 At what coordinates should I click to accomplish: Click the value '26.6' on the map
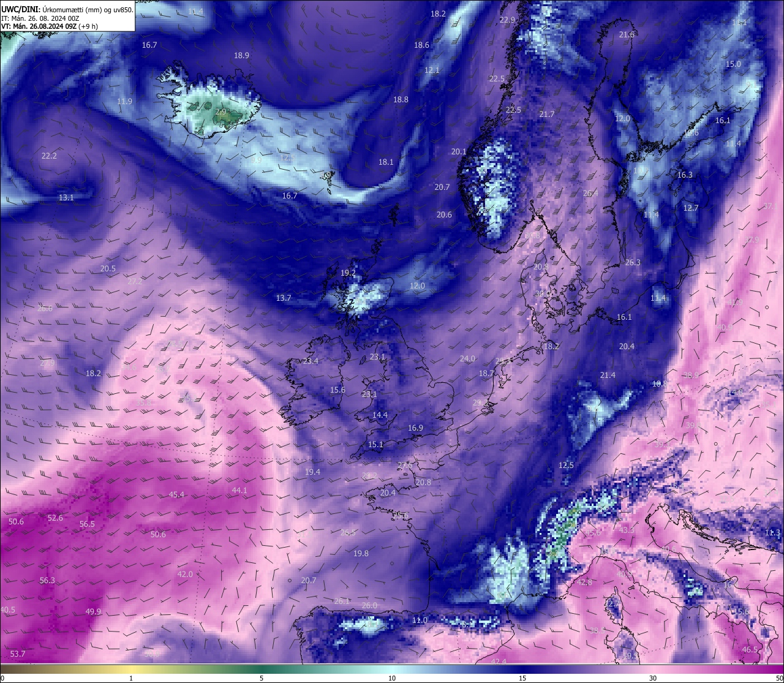[x=45, y=308]
